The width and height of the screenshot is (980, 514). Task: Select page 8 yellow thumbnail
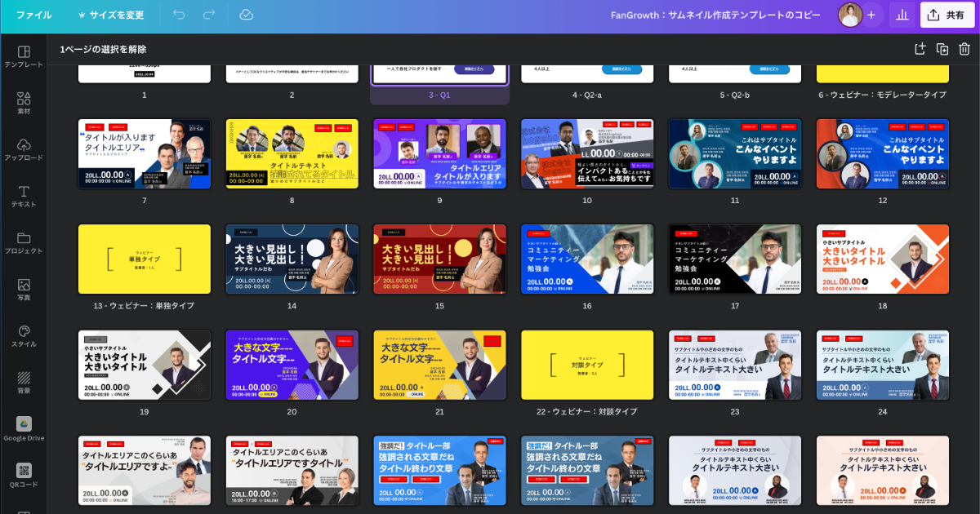point(292,154)
